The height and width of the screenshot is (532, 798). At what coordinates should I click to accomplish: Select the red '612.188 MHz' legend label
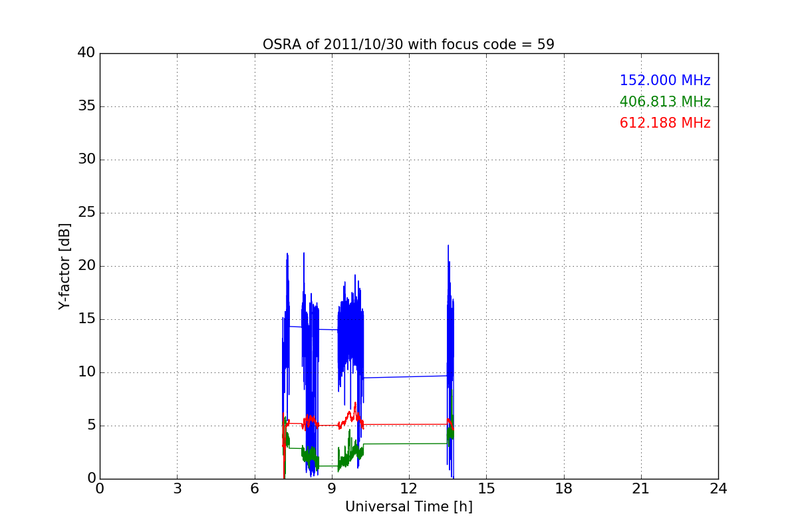click(x=665, y=123)
